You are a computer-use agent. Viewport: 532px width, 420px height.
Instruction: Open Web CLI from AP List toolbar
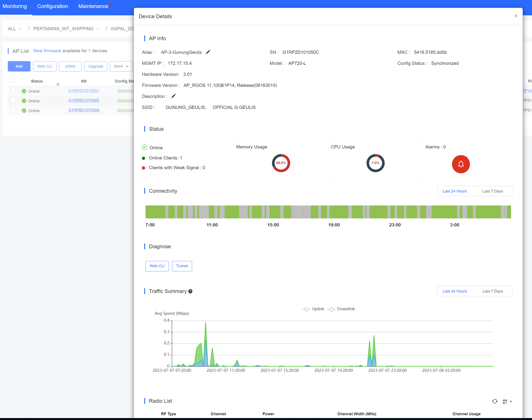tap(45, 66)
